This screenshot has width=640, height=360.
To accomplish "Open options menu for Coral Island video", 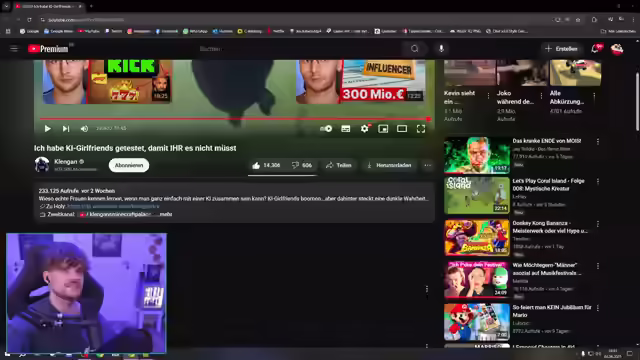I will pyautogui.click(x=598, y=181).
